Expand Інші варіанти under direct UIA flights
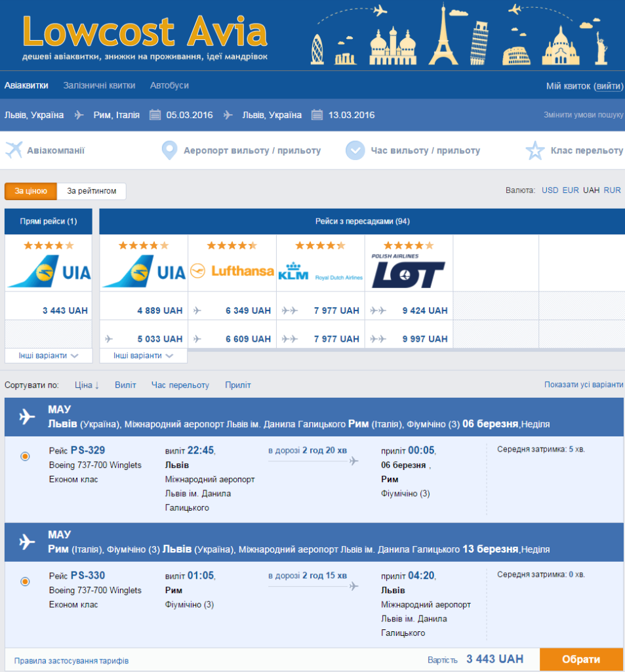 click(x=49, y=356)
